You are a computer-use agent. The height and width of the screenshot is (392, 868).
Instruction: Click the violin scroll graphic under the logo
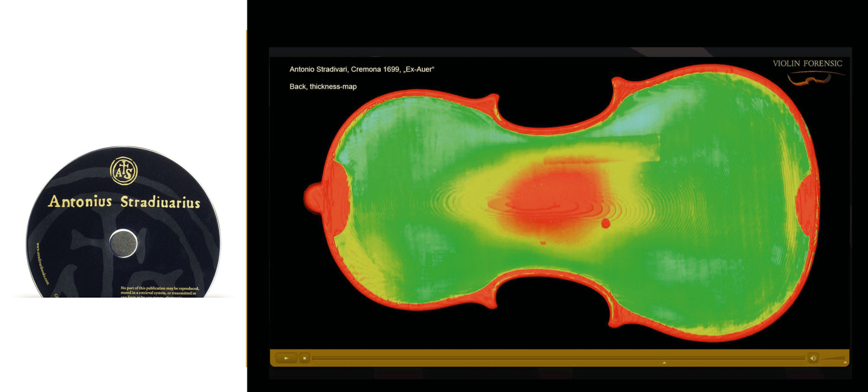(x=814, y=77)
